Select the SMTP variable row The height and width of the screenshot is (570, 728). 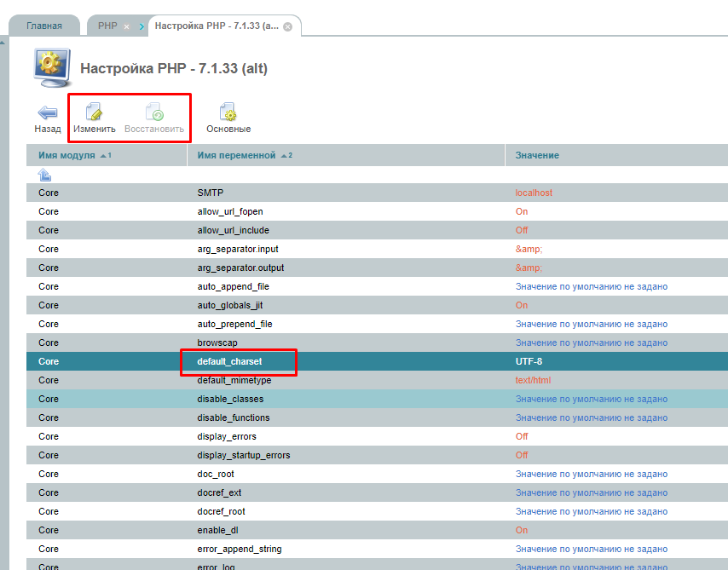point(377,193)
